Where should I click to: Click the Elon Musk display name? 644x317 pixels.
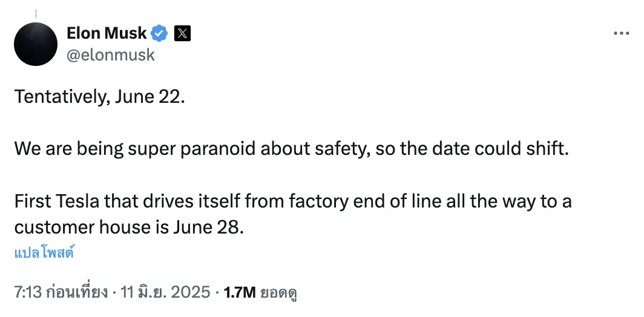(107, 33)
